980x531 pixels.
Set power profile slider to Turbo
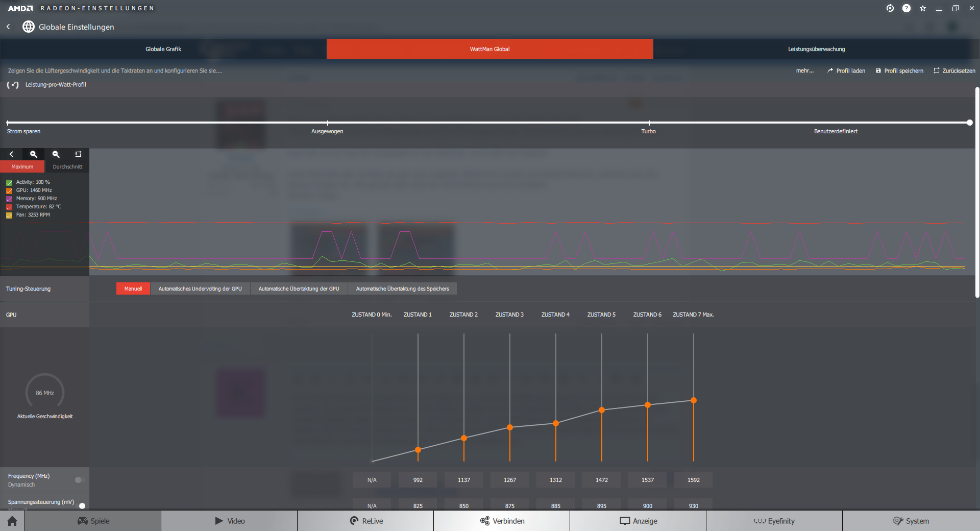coord(649,123)
